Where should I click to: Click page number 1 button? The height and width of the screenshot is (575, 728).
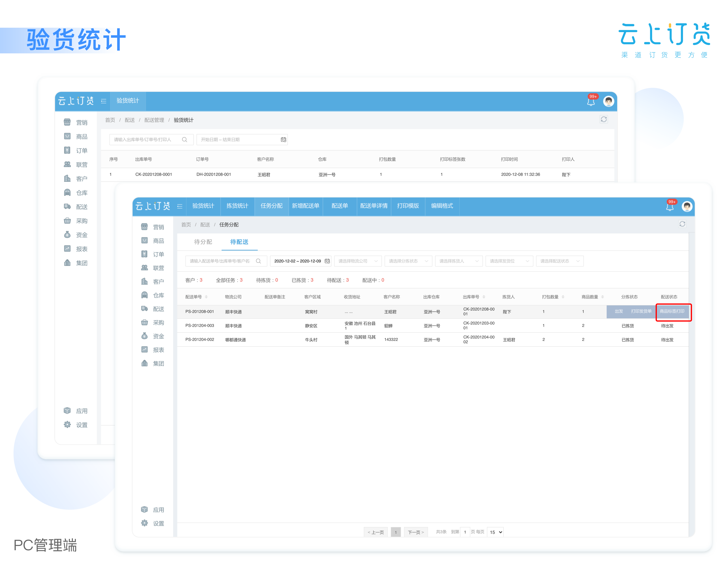(x=396, y=532)
